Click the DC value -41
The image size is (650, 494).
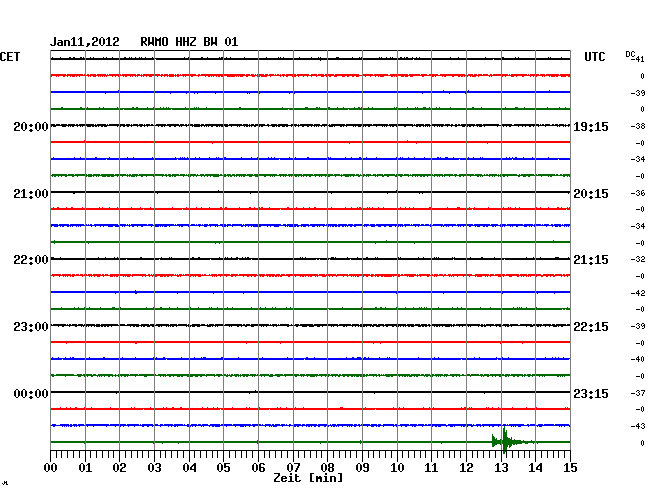[639, 59]
